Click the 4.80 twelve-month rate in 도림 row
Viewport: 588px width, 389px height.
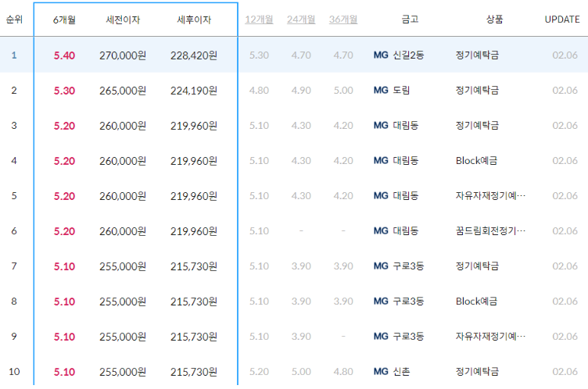point(259,91)
